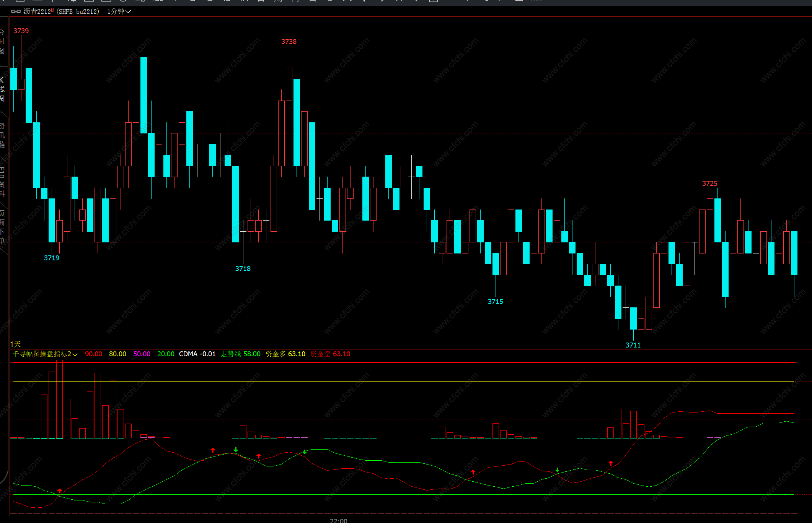Open the F10资料 side tab
This screenshot has height=523, width=812.
[2, 182]
